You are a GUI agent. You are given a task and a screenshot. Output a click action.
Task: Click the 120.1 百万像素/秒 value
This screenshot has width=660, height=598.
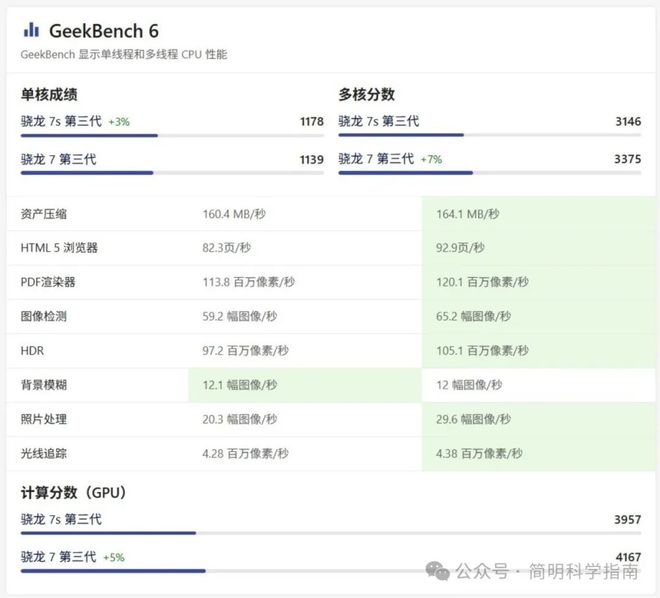point(482,282)
